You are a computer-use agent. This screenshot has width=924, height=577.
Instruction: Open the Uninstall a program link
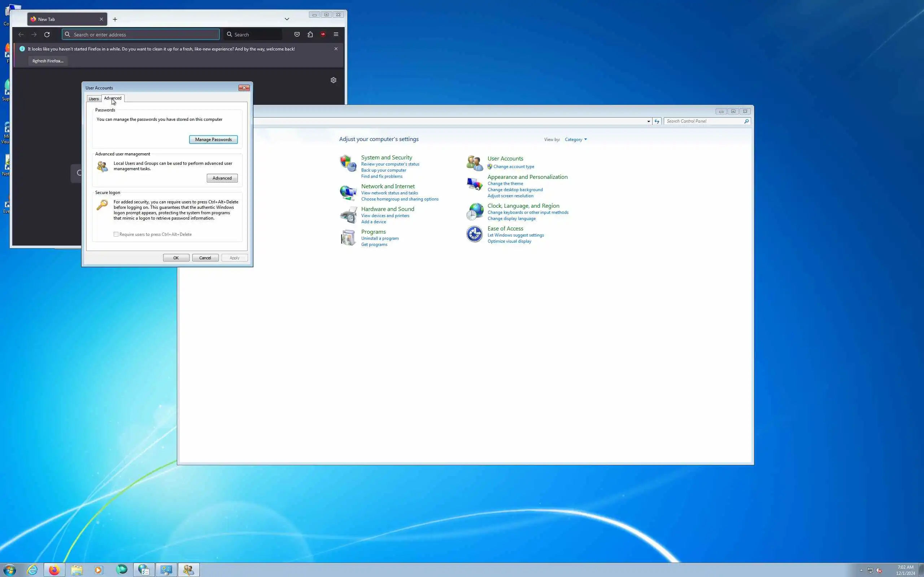(x=380, y=238)
